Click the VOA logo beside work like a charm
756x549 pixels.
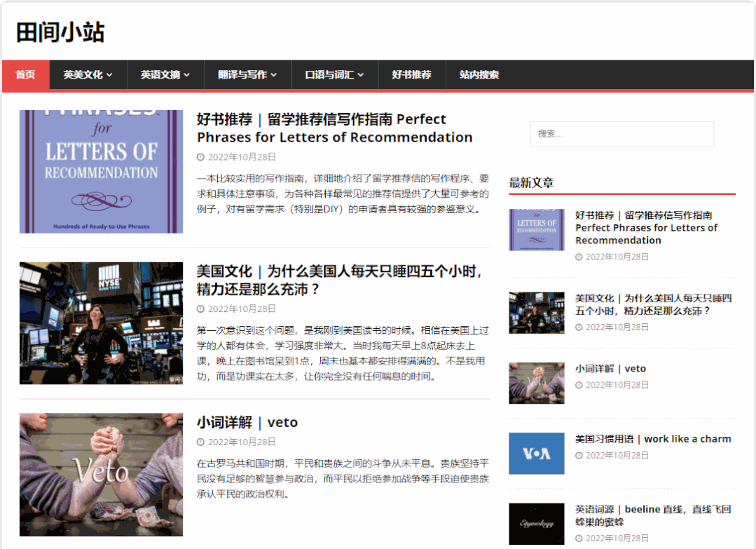[x=536, y=454]
